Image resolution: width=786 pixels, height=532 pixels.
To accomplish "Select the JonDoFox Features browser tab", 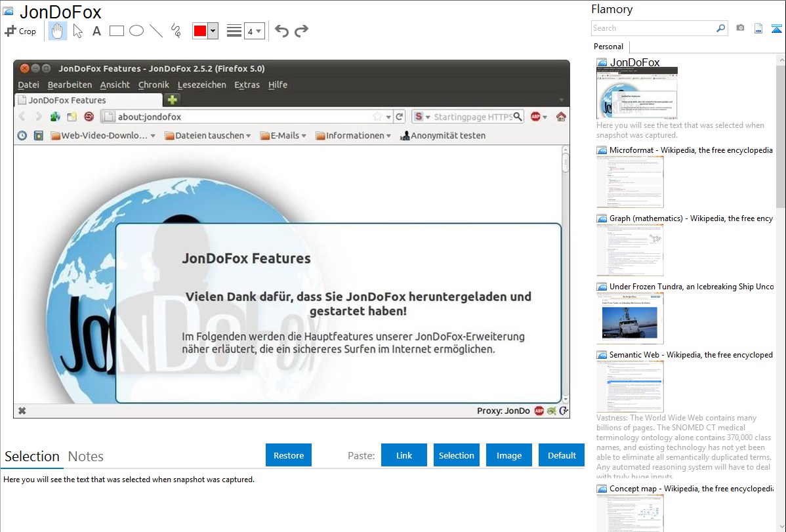I will [88, 100].
